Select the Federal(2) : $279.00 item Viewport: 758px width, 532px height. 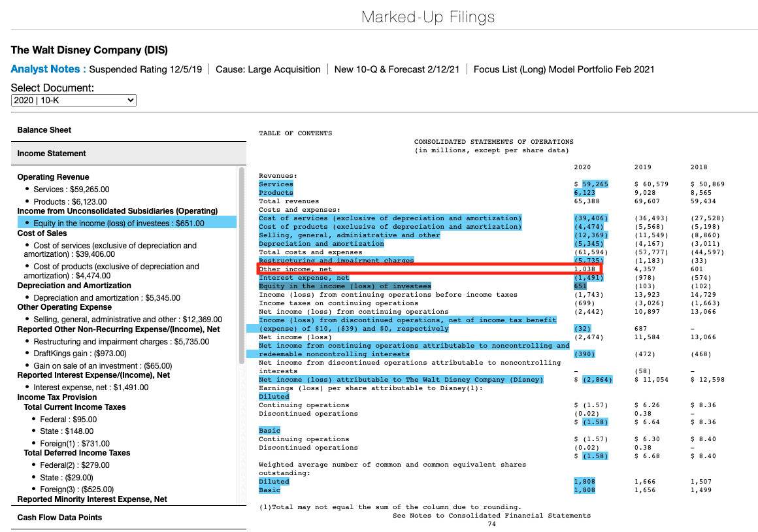click(x=75, y=465)
